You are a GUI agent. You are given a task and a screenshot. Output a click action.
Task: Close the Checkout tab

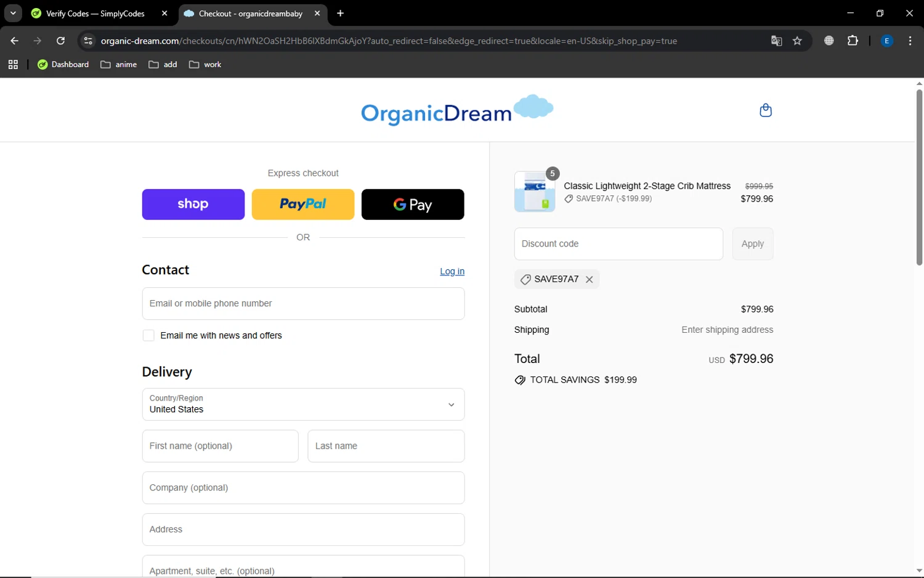[317, 13]
